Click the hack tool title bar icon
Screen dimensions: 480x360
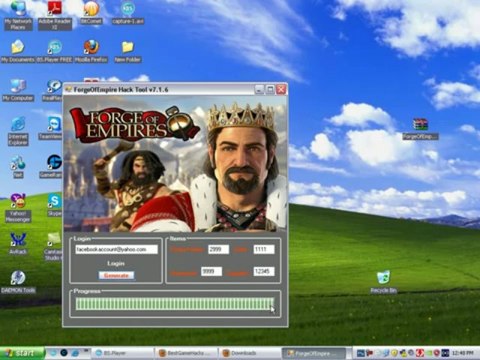pyautogui.click(x=68, y=90)
